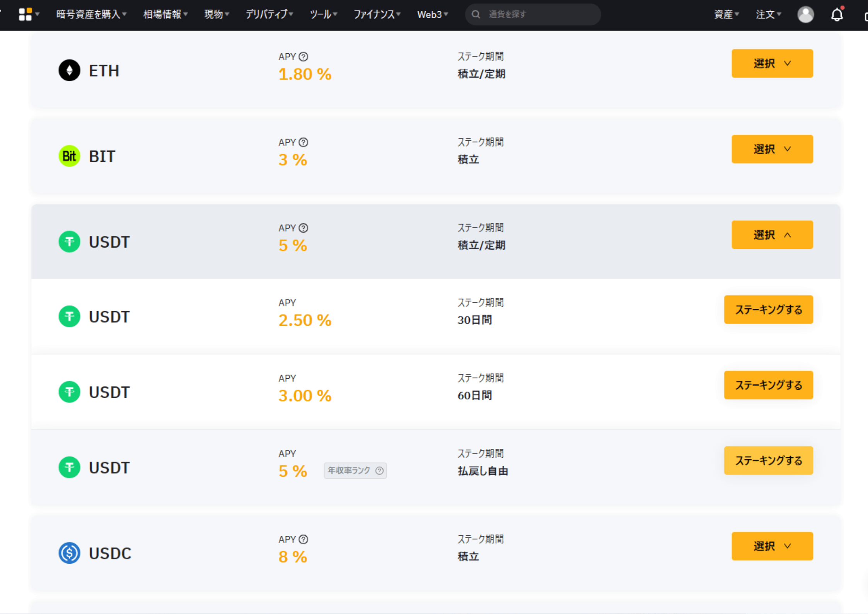Open the notifications bell
Screen dimensions: 868x614
click(837, 14)
